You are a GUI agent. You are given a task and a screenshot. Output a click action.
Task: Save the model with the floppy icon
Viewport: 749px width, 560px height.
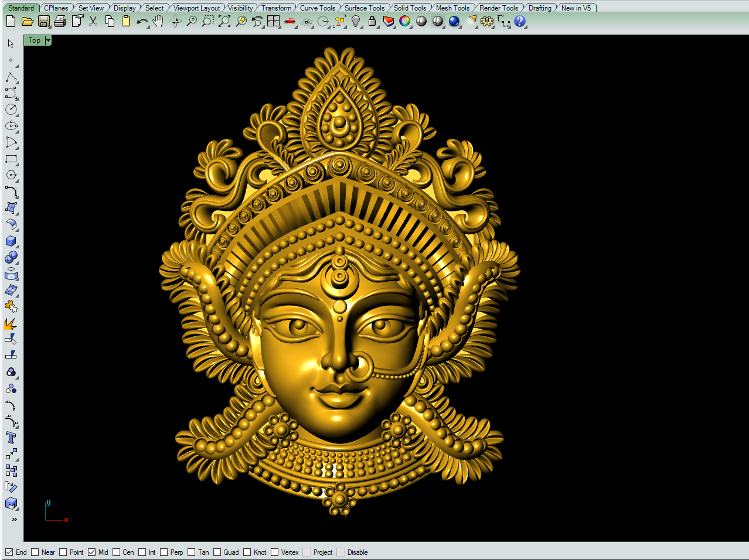tap(43, 22)
